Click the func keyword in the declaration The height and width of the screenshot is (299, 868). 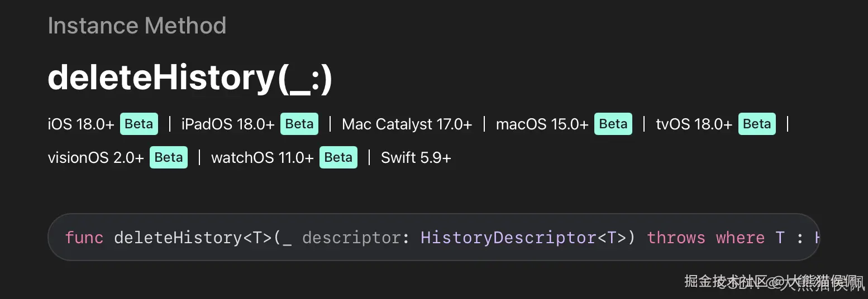(84, 238)
